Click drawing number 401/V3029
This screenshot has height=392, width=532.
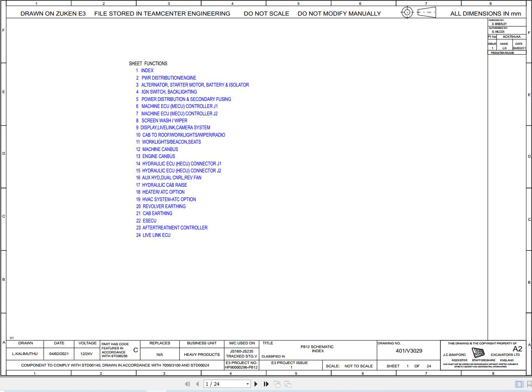[409, 351]
